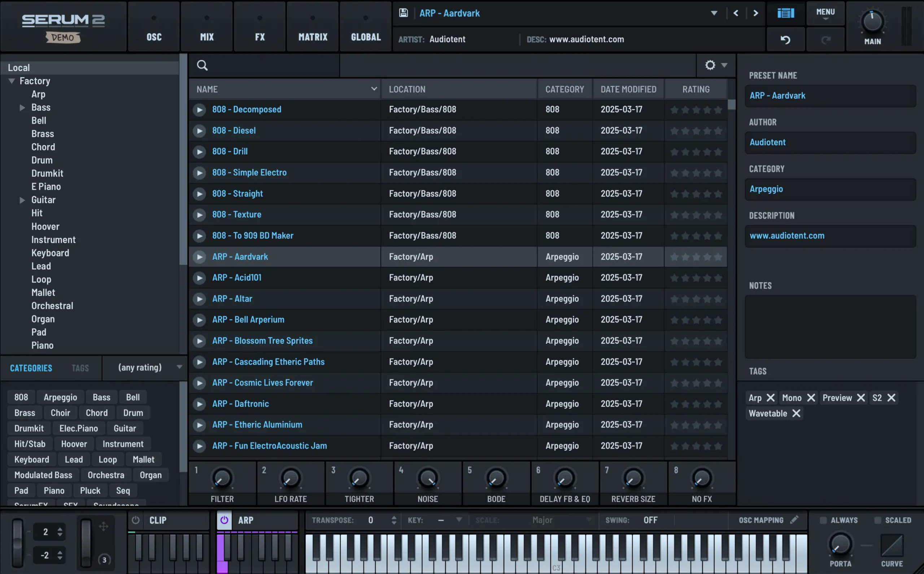Image resolution: width=924 pixels, height=574 pixels.
Task: Preview the ARP - Acid101 preset
Action: click(x=200, y=278)
